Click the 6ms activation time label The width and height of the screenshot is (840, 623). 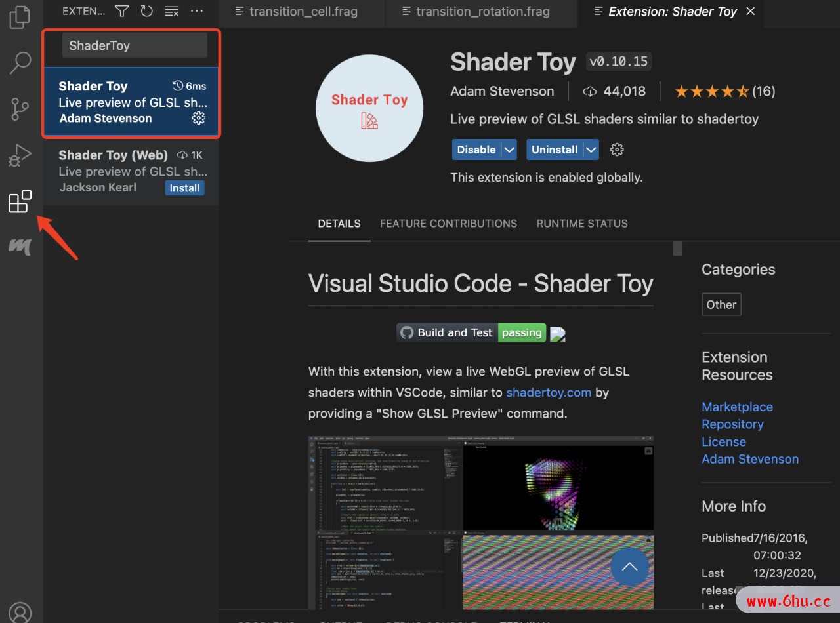189,86
